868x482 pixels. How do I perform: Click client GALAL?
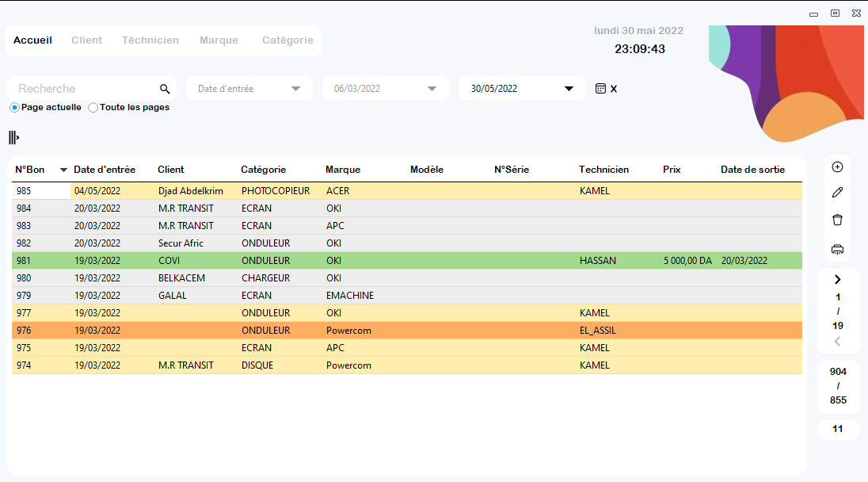click(173, 295)
